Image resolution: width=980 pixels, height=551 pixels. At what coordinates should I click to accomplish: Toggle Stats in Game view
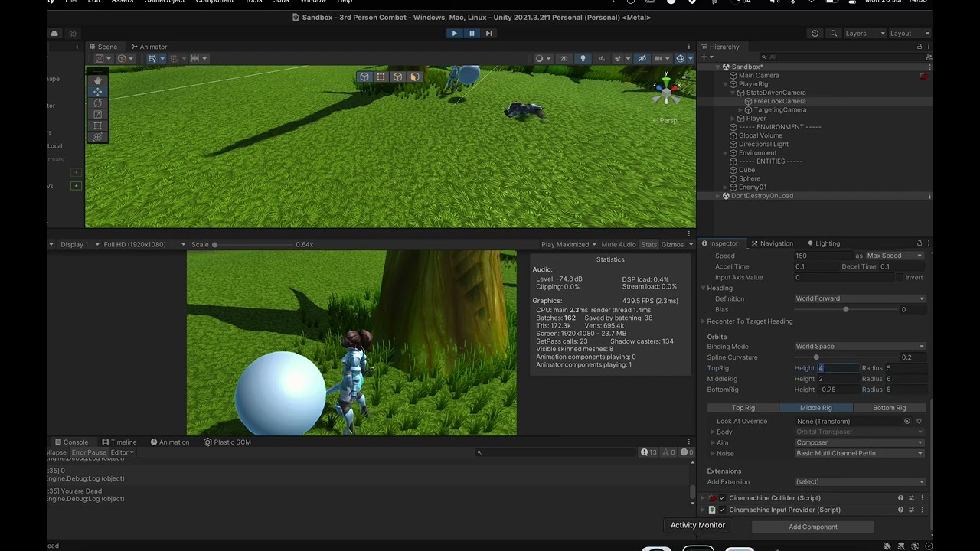click(649, 244)
